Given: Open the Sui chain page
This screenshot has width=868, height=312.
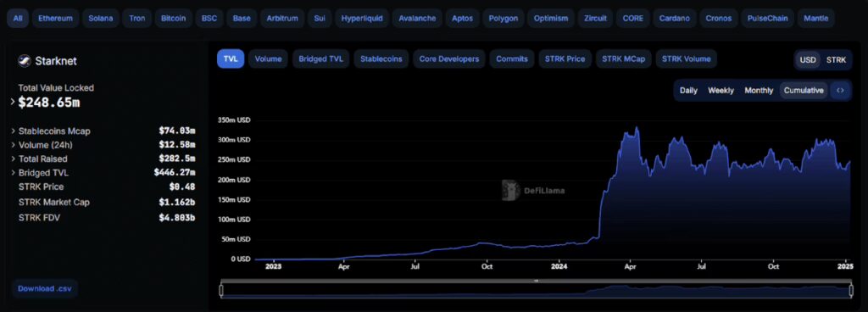Looking at the screenshot, I should [320, 19].
